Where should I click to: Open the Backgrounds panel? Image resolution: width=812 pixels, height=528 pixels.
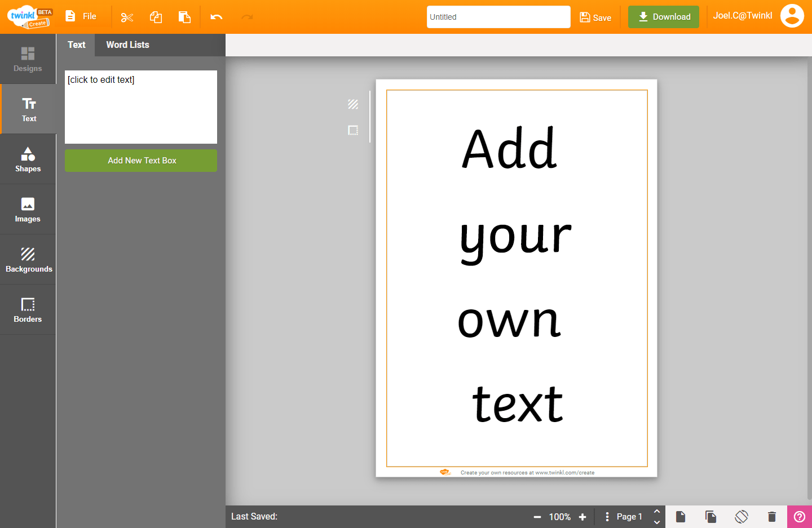point(28,259)
